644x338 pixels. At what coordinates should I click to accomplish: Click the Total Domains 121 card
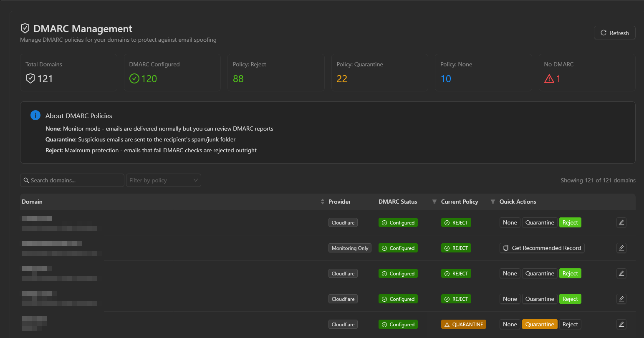click(69, 73)
